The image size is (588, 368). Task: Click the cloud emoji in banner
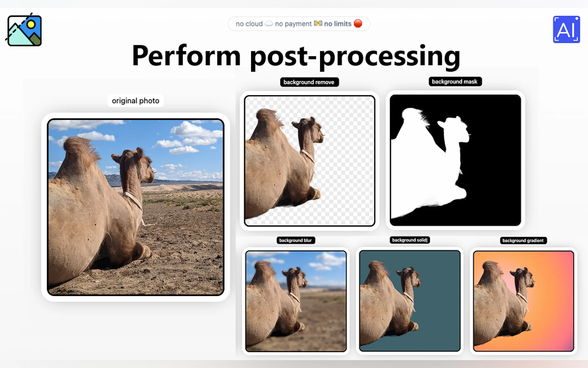coord(269,24)
